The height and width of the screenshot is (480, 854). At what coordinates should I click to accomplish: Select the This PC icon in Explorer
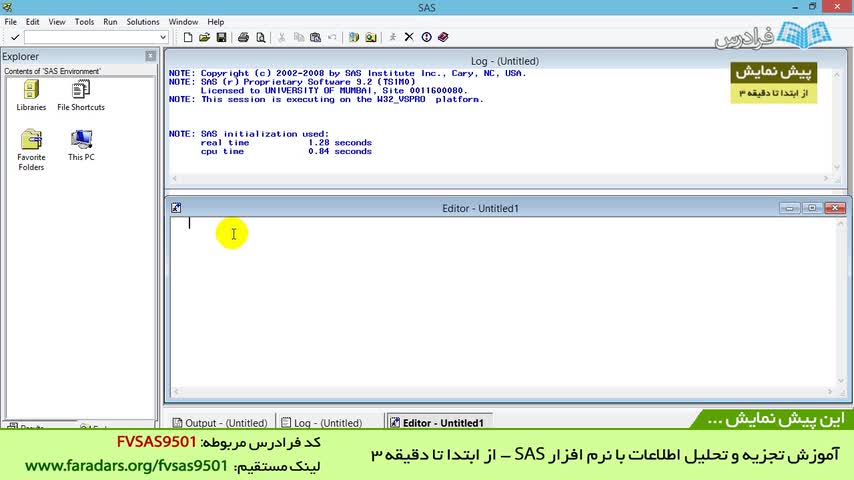coord(81,145)
